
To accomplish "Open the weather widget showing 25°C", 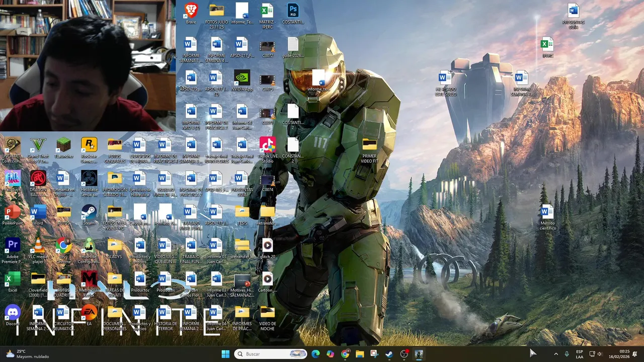I will pos(28,354).
